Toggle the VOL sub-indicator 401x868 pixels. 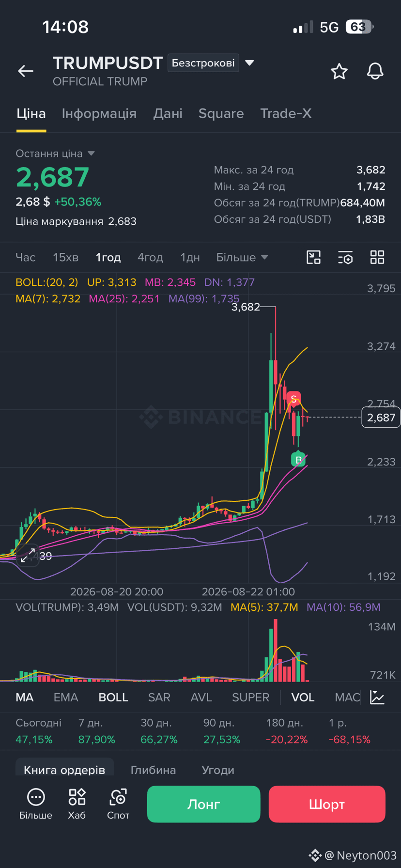pos(303,697)
